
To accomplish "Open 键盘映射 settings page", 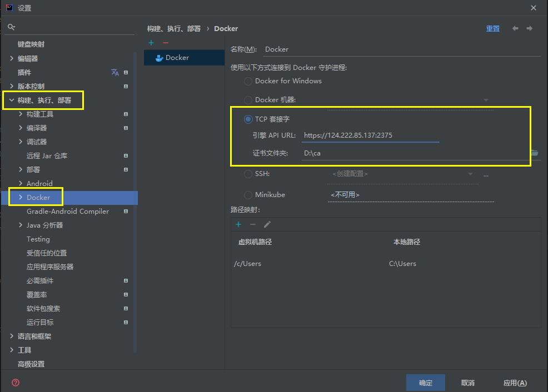I will coord(31,44).
